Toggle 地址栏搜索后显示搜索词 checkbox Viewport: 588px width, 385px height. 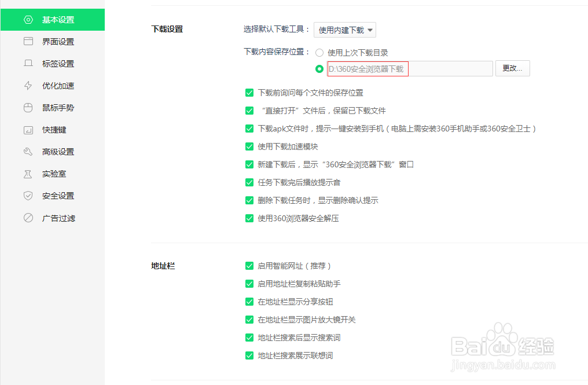pos(249,338)
